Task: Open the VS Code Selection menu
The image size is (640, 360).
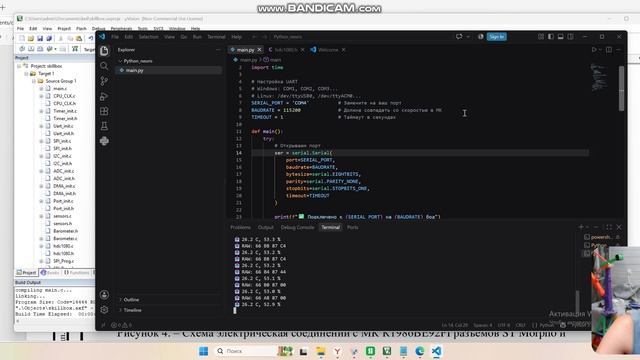Action: point(149,37)
